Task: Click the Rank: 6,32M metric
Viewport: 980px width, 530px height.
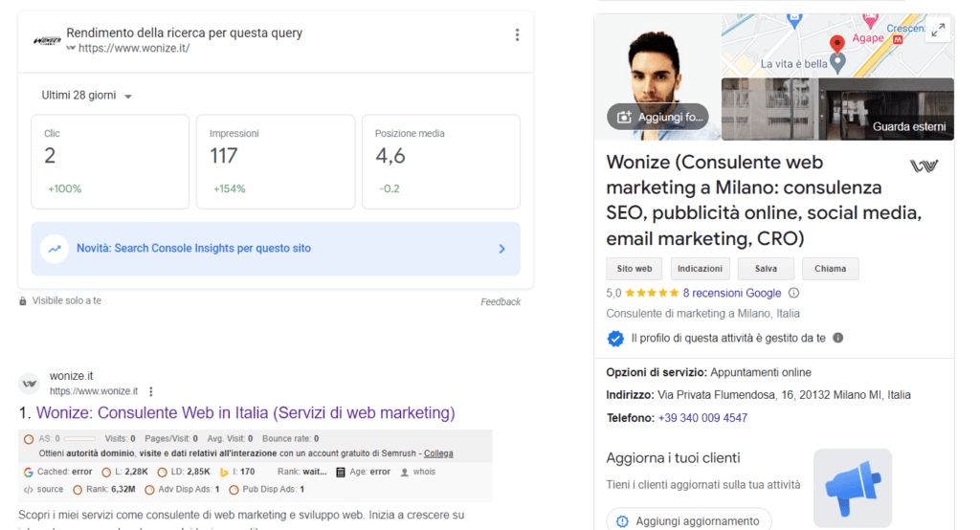Action: tap(104, 490)
